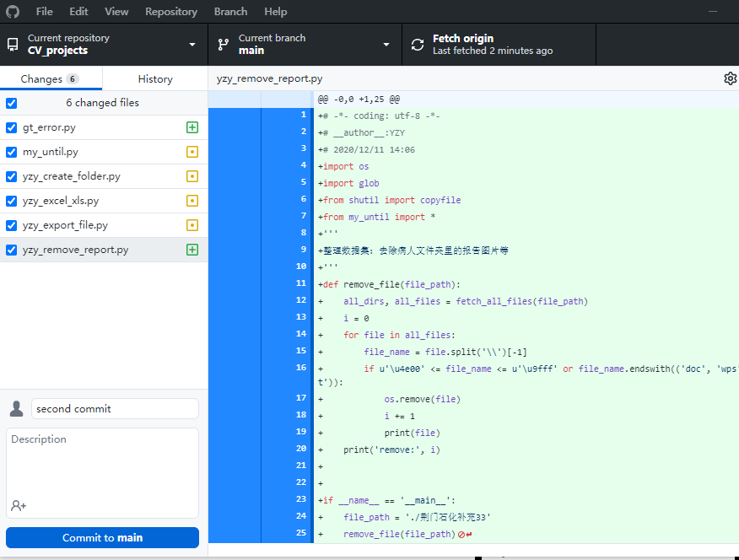This screenshot has height=560, width=739.
Task: Click the green added icon beside gt_error.py
Action: click(x=192, y=127)
